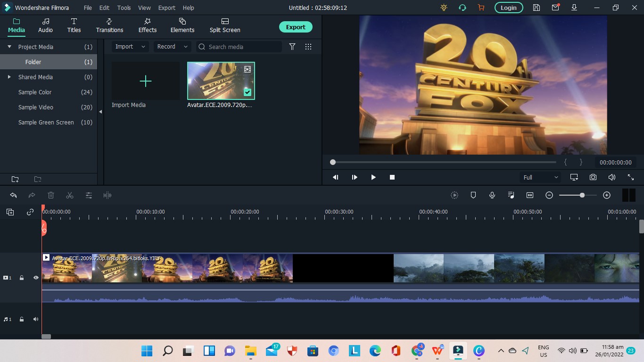The height and width of the screenshot is (362, 644).
Task: Open tips with the lightbulb icon
Action: 444,8
